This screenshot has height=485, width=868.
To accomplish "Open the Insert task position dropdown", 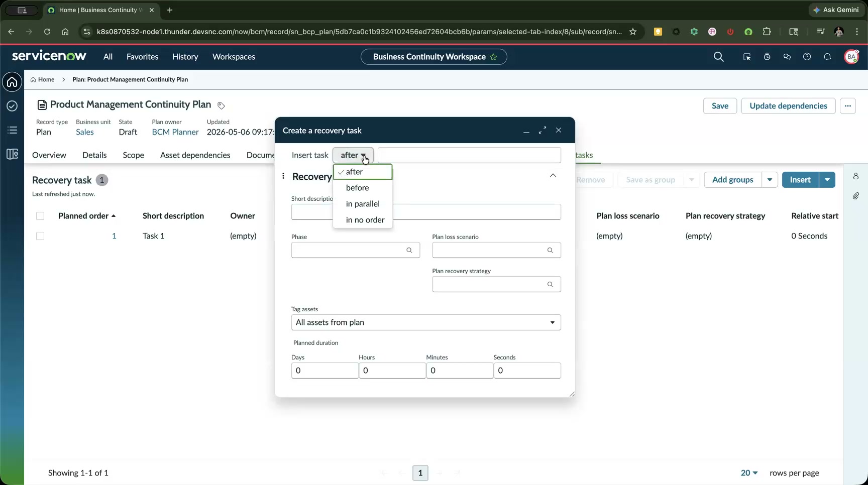I will [x=353, y=155].
